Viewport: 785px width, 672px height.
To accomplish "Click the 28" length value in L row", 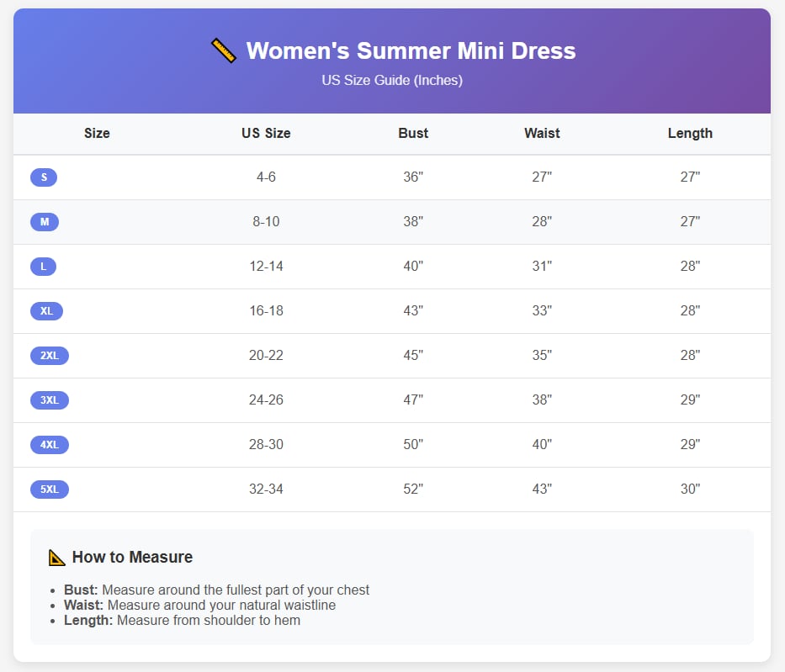I will pyautogui.click(x=690, y=266).
